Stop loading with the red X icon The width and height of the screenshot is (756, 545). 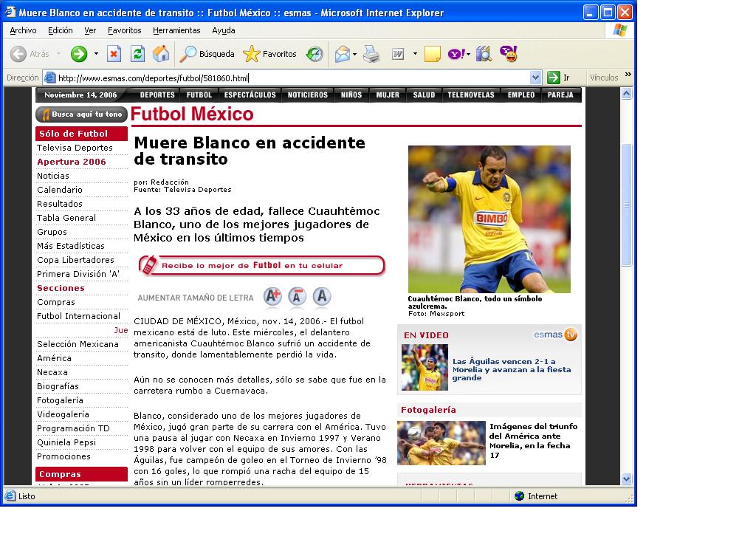point(114,54)
